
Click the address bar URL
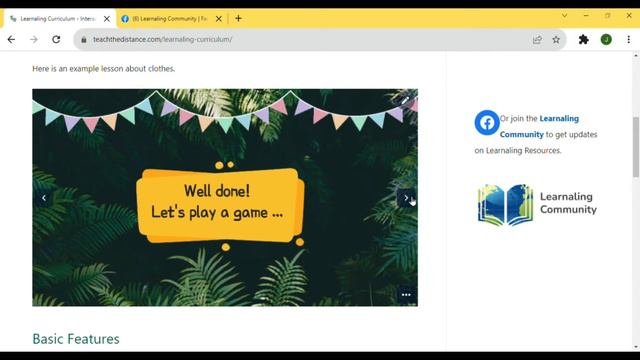[162, 40]
